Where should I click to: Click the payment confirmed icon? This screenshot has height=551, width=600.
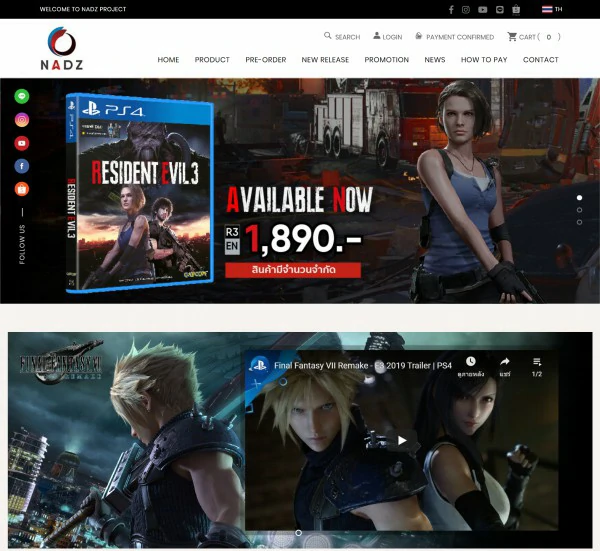click(x=419, y=36)
